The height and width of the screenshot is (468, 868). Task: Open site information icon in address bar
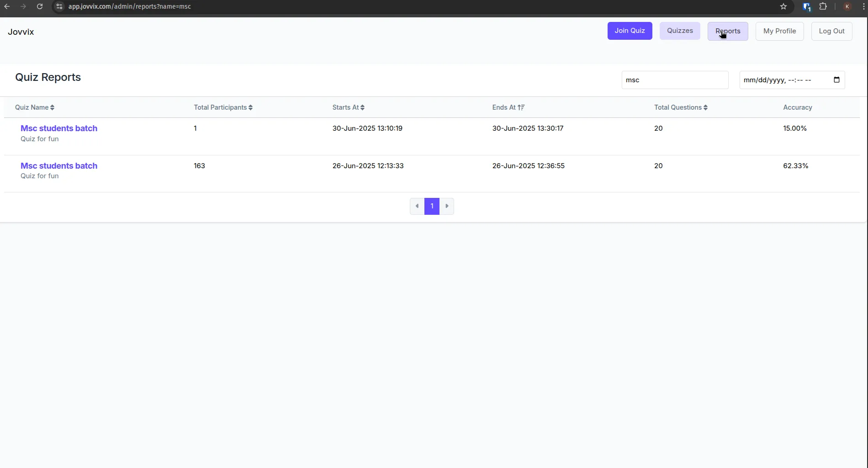(59, 6)
